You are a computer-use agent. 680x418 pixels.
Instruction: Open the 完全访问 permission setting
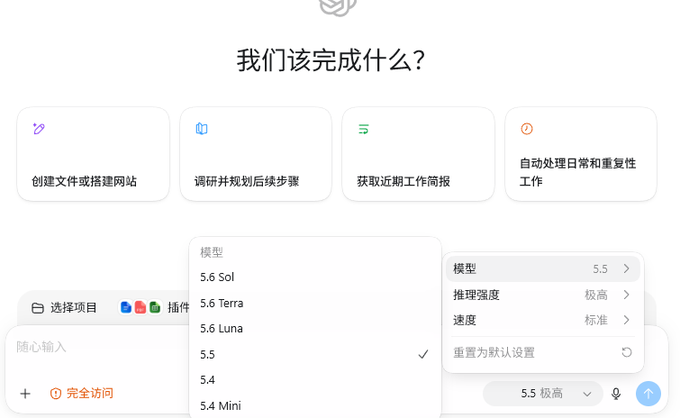point(82,393)
